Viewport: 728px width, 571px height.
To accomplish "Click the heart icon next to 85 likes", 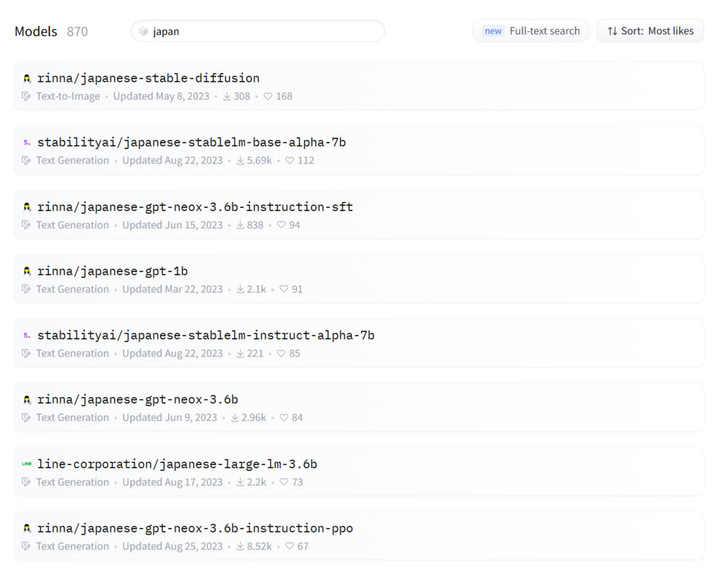I will (281, 354).
